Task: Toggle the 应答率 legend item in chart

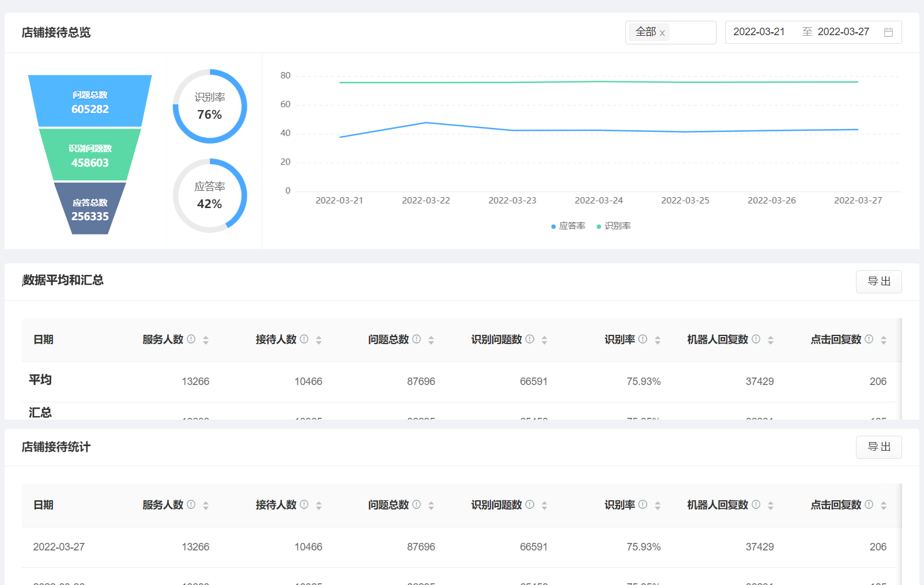Action: 568,226
